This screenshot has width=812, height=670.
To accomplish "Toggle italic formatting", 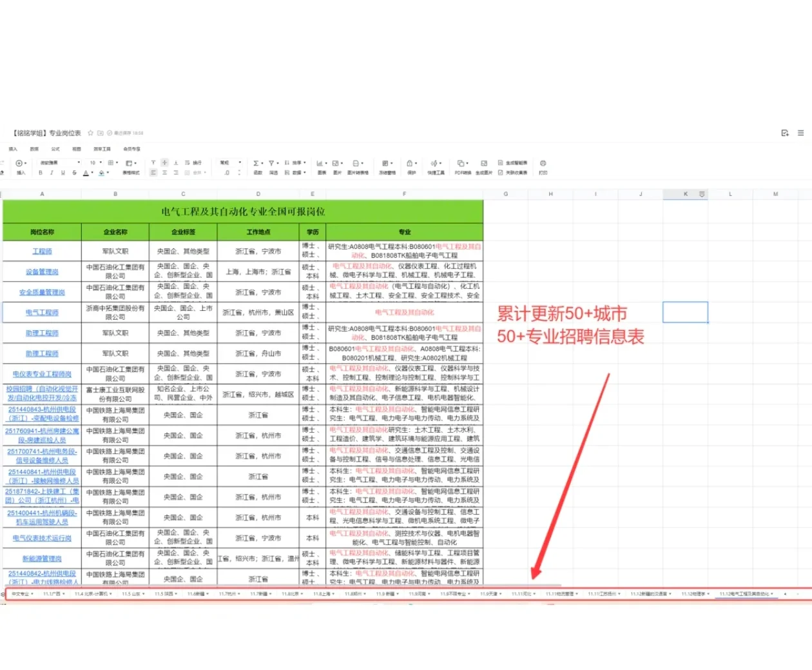I will click(x=52, y=173).
